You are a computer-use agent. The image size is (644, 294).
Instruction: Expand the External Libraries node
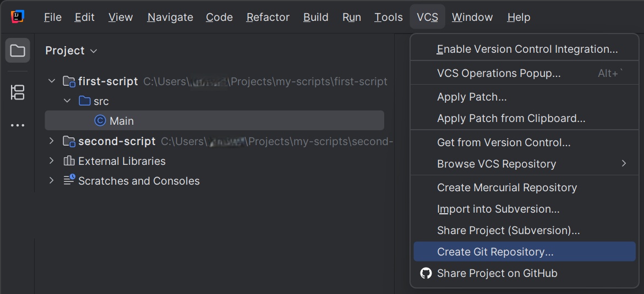(x=51, y=160)
